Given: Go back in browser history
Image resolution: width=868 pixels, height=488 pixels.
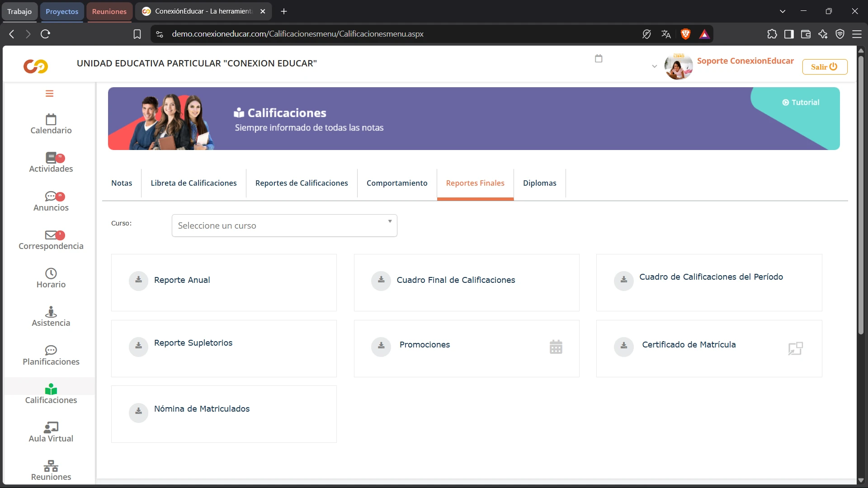Looking at the screenshot, I should (12, 34).
